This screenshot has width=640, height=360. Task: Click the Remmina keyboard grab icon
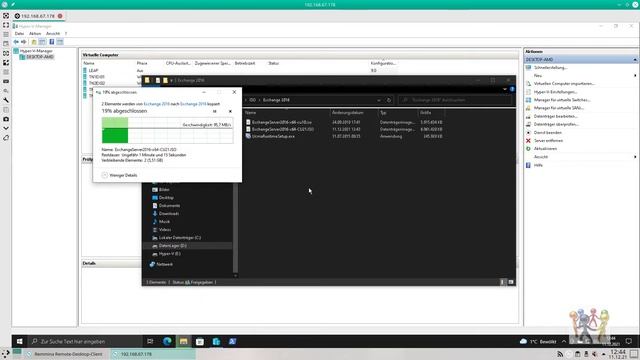tap(6, 81)
